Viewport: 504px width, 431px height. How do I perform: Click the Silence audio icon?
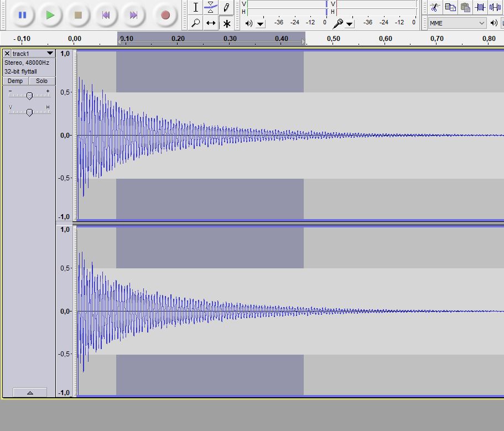(495, 7)
